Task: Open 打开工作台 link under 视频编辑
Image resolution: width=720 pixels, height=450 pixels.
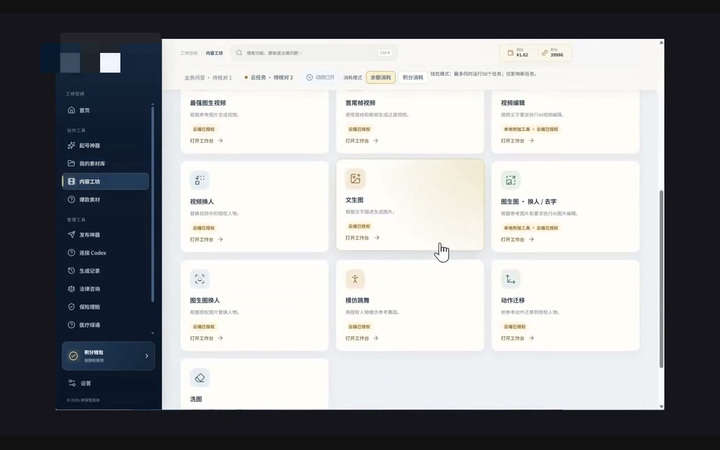Action: click(x=518, y=141)
